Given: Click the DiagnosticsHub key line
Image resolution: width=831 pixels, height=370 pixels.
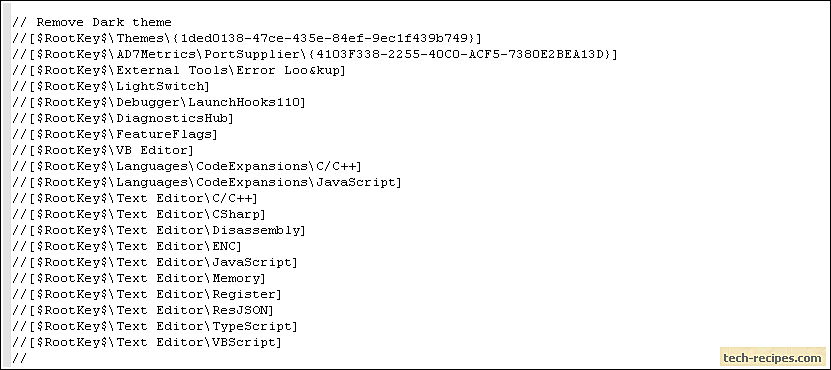Looking at the screenshot, I should click(x=123, y=118).
